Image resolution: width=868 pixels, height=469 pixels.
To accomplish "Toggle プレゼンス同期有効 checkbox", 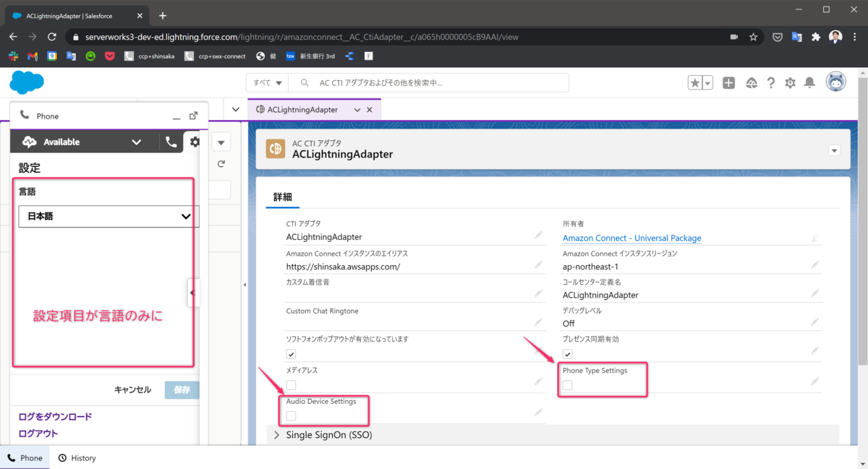I will tap(568, 354).
